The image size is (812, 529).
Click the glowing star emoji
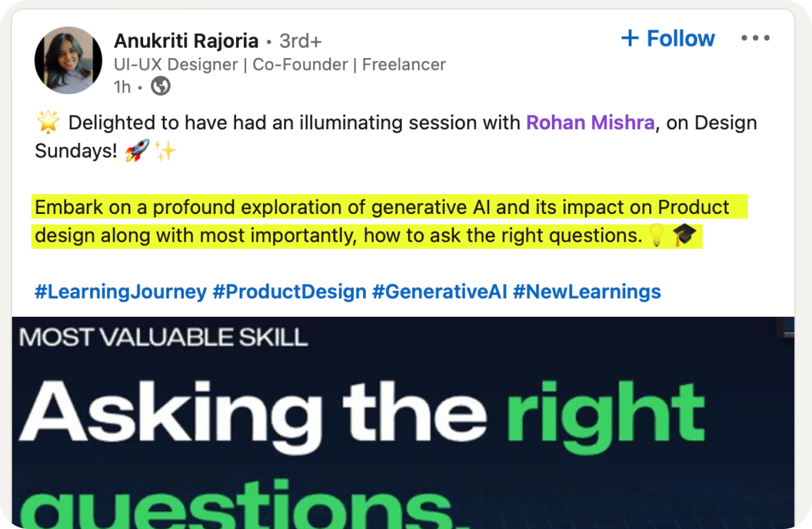48,123
